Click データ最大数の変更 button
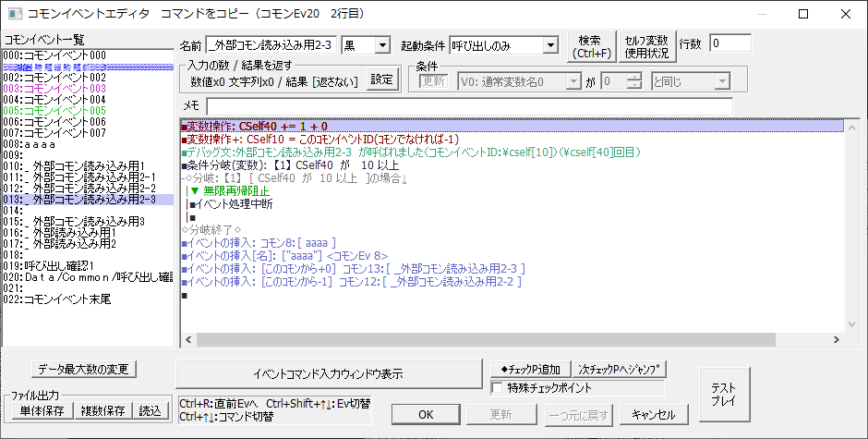 83,369
